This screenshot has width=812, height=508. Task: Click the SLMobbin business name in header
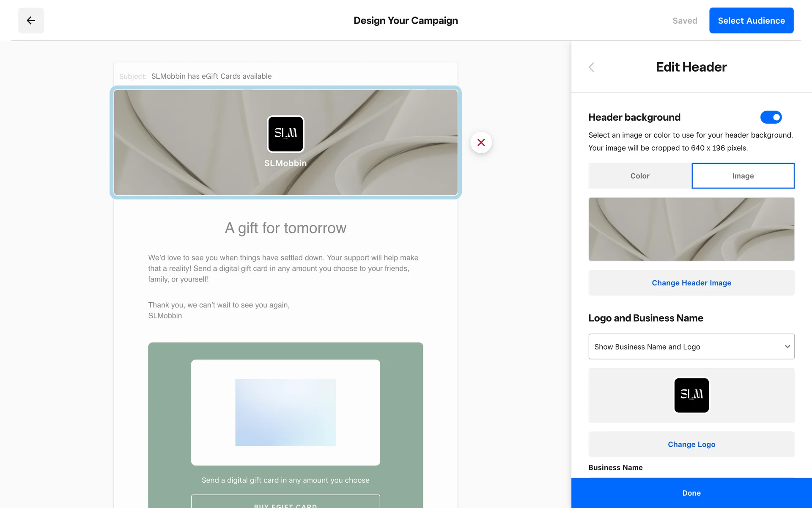point(285,163)
